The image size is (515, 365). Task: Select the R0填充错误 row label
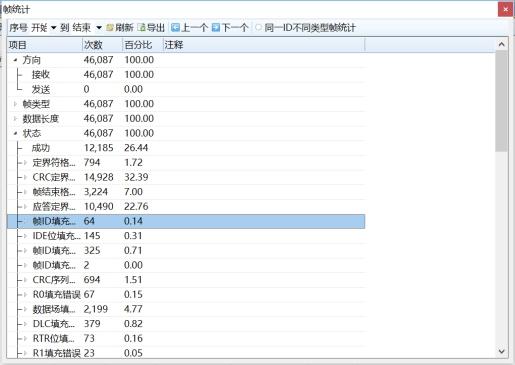[57, 295]
